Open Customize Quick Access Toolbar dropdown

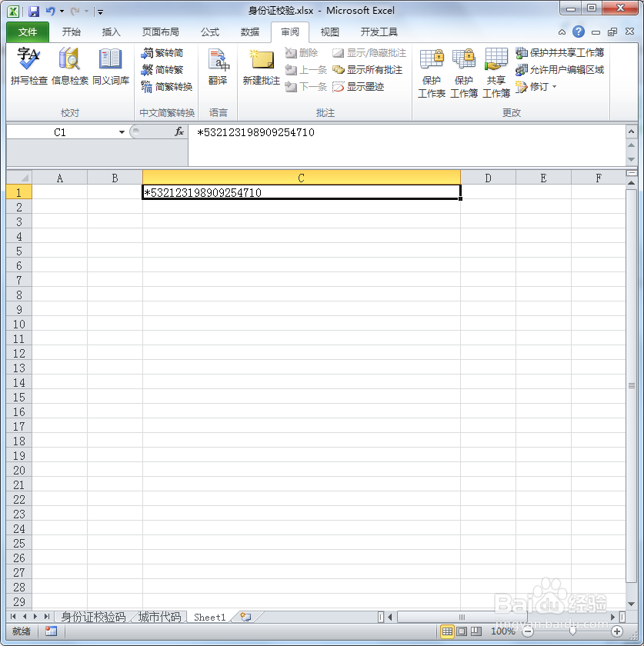(x=100, y=12)
